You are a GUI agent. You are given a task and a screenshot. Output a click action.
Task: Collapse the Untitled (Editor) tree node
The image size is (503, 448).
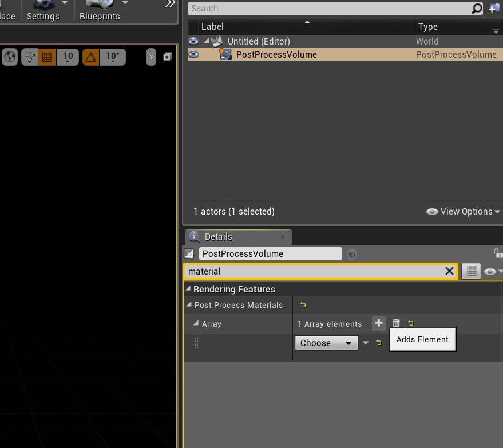[207, 41]
